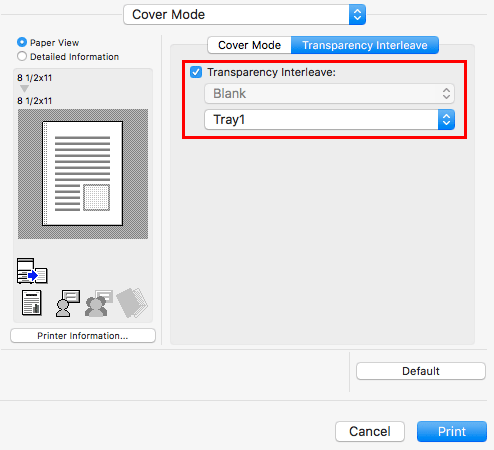
Task: Click the Print button
Action: pyautogui.click(x=452, y=431)
